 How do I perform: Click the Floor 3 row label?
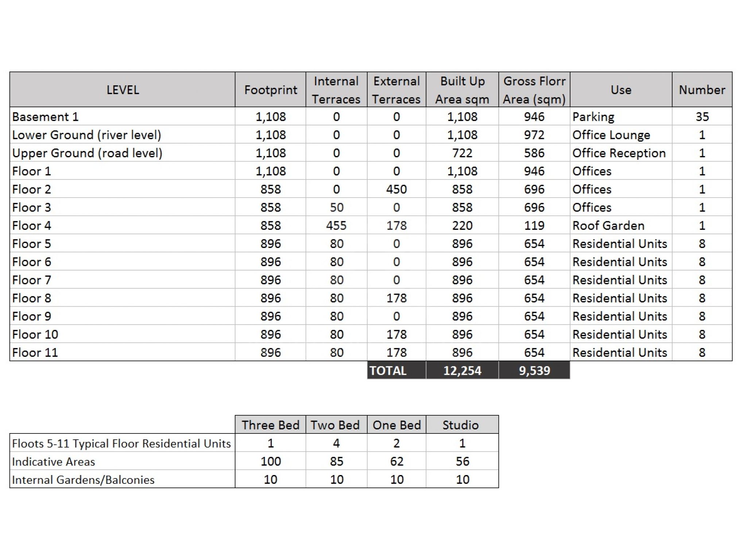coord(31,207)
